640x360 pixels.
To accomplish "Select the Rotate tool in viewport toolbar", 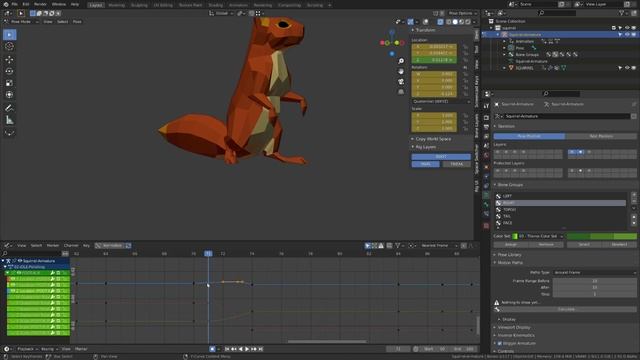I will (x=9, y=71).
